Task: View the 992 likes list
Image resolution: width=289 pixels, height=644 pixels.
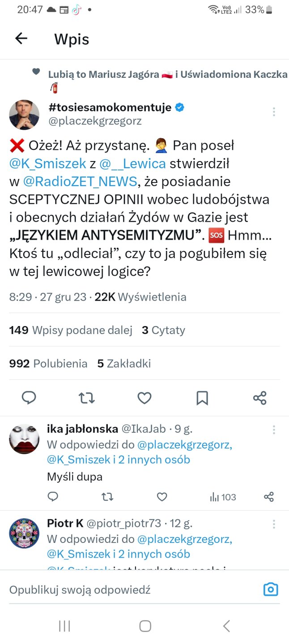Action: pos(48,364)
